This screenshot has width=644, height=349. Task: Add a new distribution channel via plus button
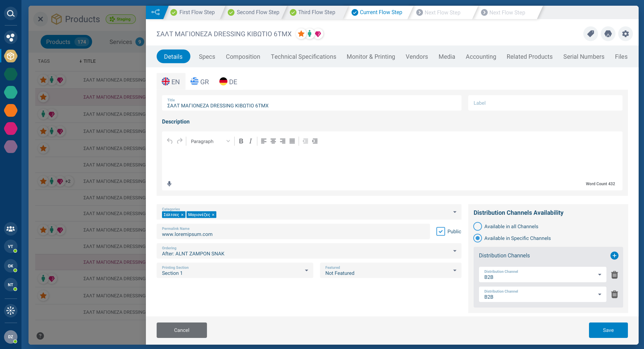point(614,255)
